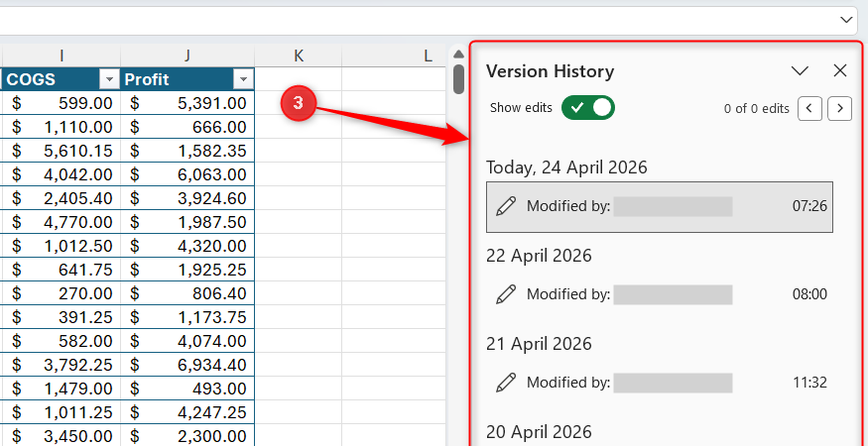
Task: Select COGS cell showing 582.00
Action: (x=62, y=341)
